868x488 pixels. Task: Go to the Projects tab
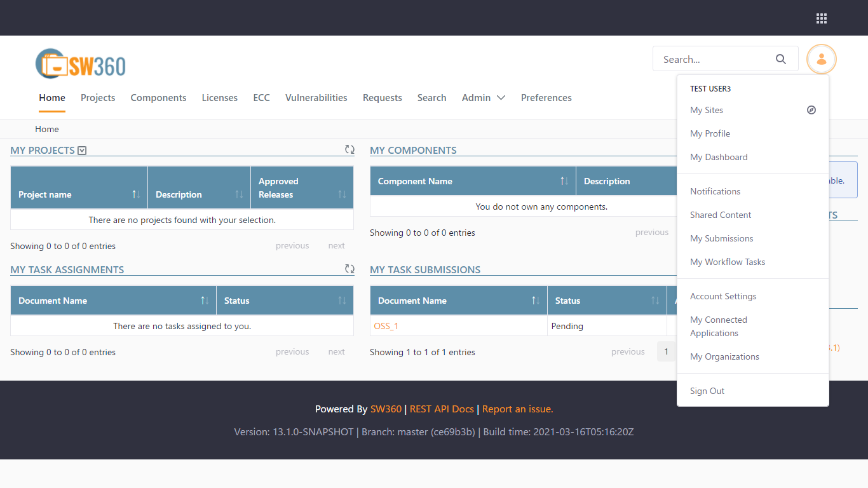(98, 98)
